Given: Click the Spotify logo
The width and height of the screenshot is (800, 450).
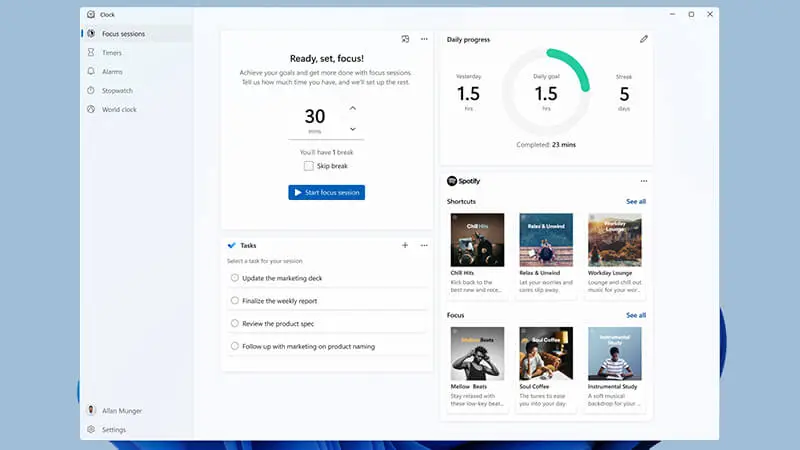Looking at the screenshot, I should point(463,181).
